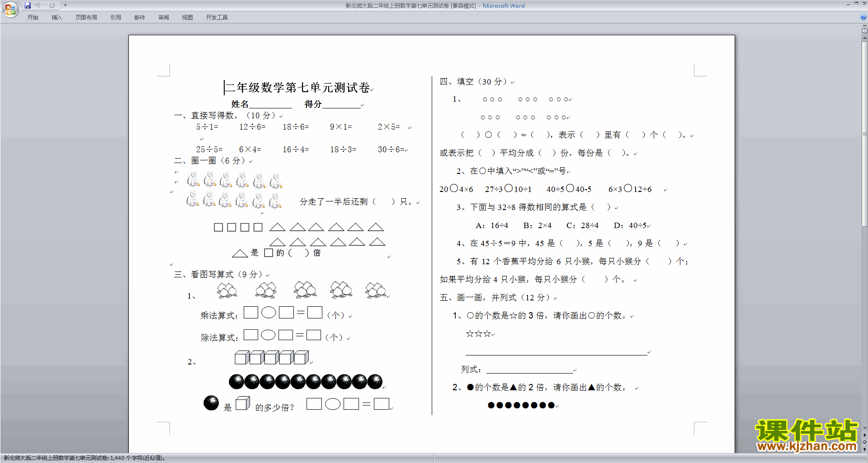Open the 视图 ribbon tab
Viewport: 868px width, 463px height.
click(187, 18)
